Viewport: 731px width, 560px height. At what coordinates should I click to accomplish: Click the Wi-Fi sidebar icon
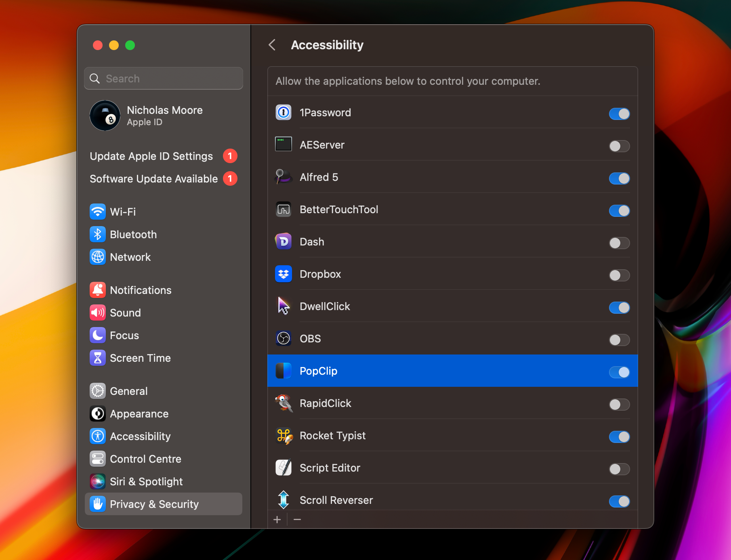[98, 212]
